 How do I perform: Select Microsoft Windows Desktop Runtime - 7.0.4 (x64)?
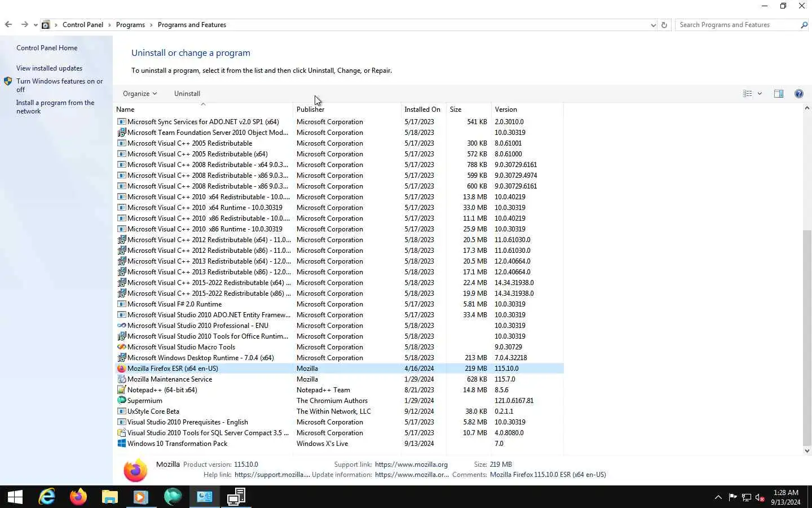339,358
